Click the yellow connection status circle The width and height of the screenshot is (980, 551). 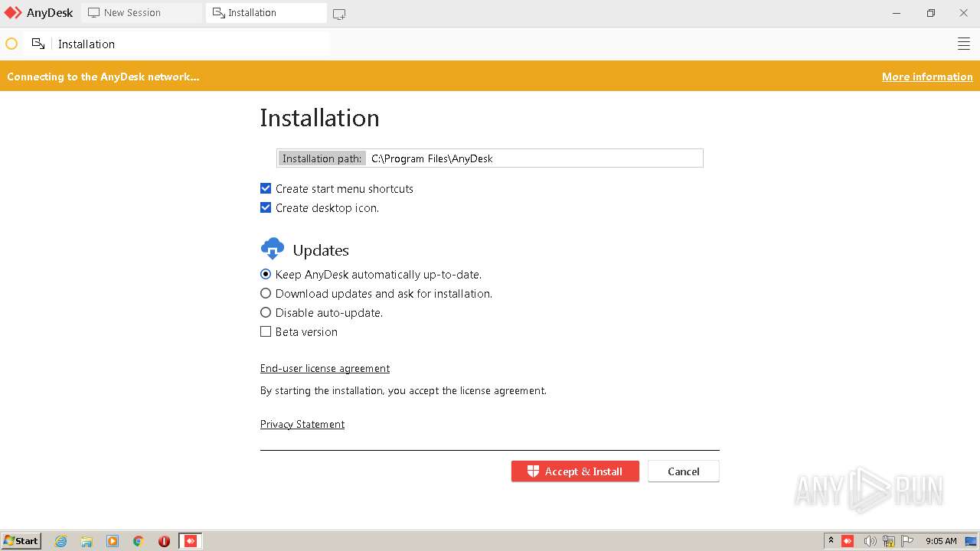coord(11,44)
